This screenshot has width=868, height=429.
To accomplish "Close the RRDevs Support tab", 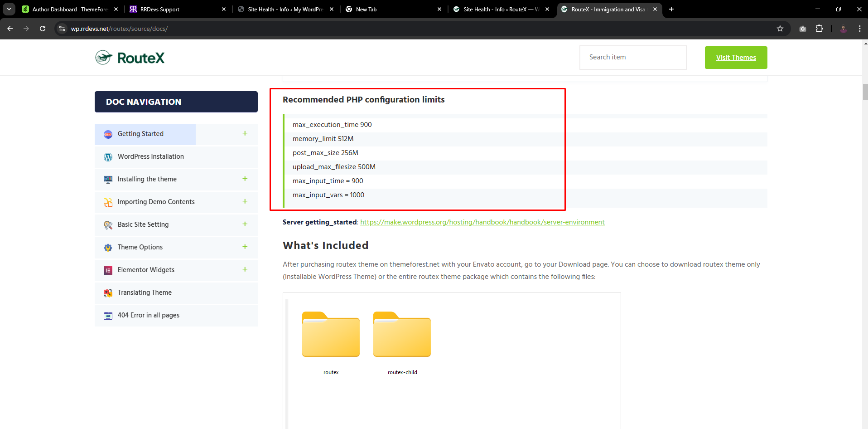I will [224, 9].
